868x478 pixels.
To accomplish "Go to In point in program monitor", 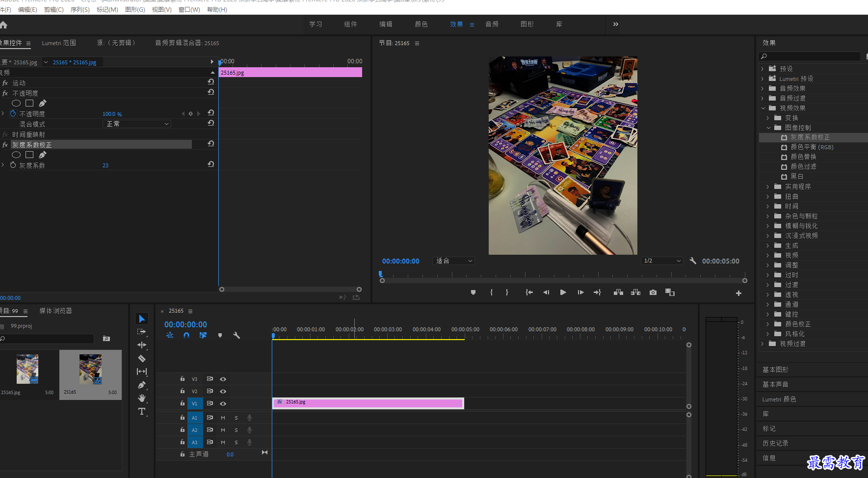I will 529,292.
